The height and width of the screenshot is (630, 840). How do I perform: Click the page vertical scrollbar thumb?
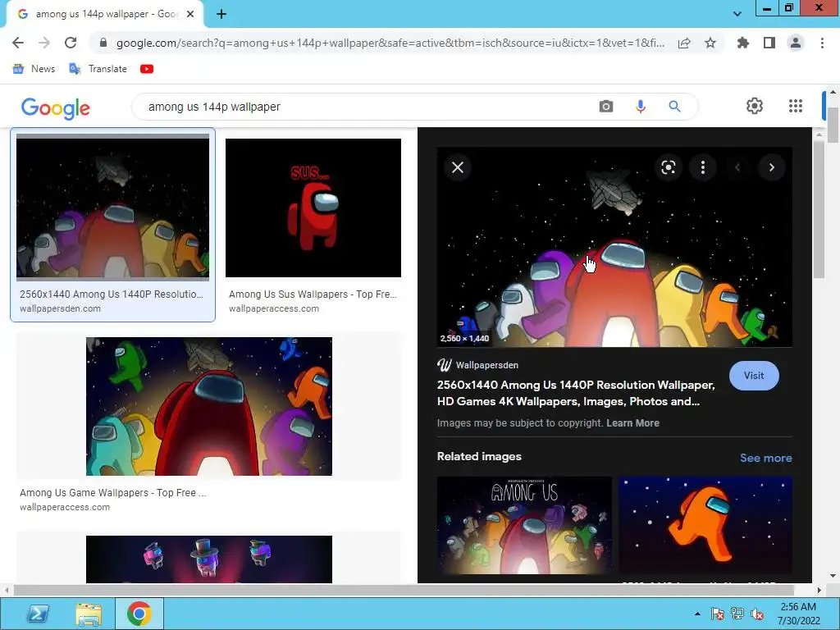click(833, 125)
